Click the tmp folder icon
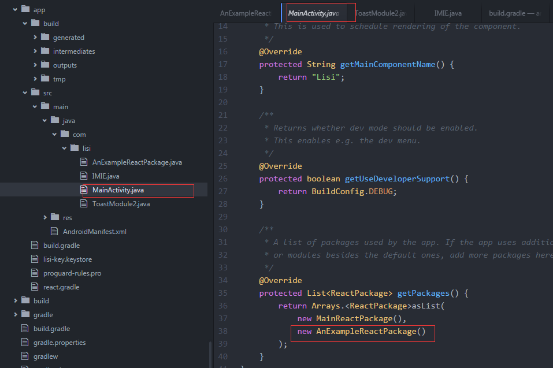 click(x=45, y=78)
